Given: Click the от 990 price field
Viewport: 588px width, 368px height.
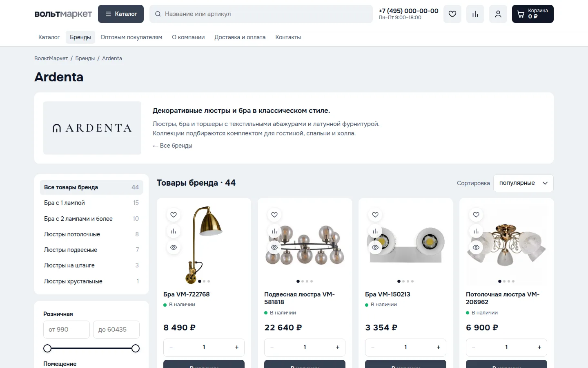Looking at the screenshot, I should tap(67, 330).
